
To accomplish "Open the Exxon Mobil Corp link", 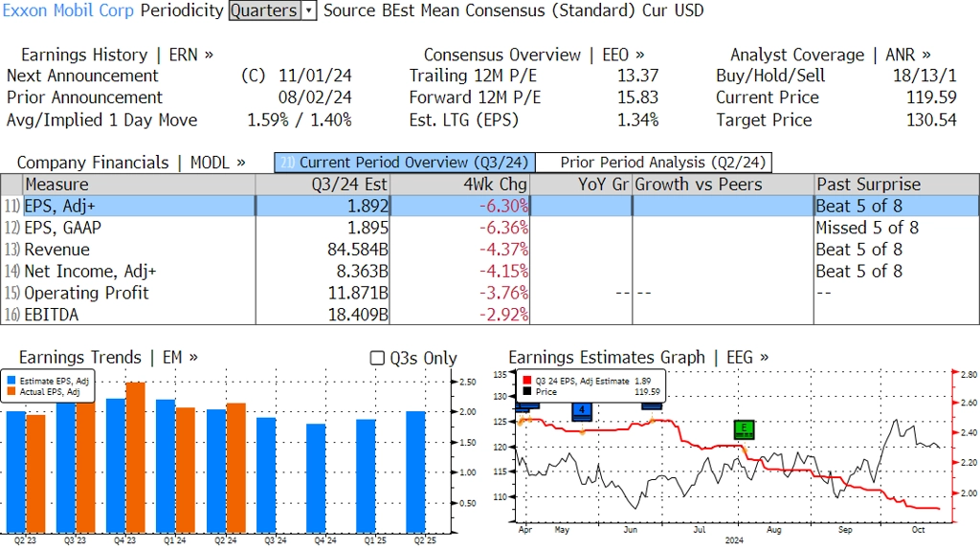I will tap(68, 11).
